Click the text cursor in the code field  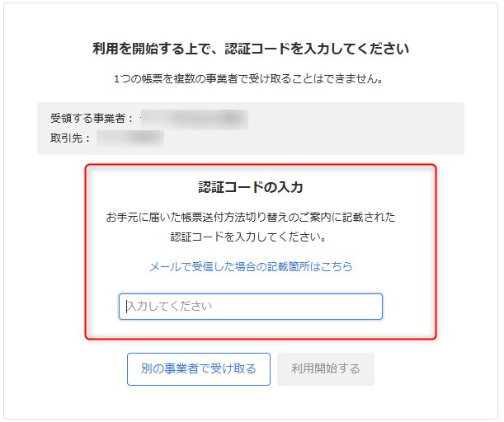[x=126, y=307]
